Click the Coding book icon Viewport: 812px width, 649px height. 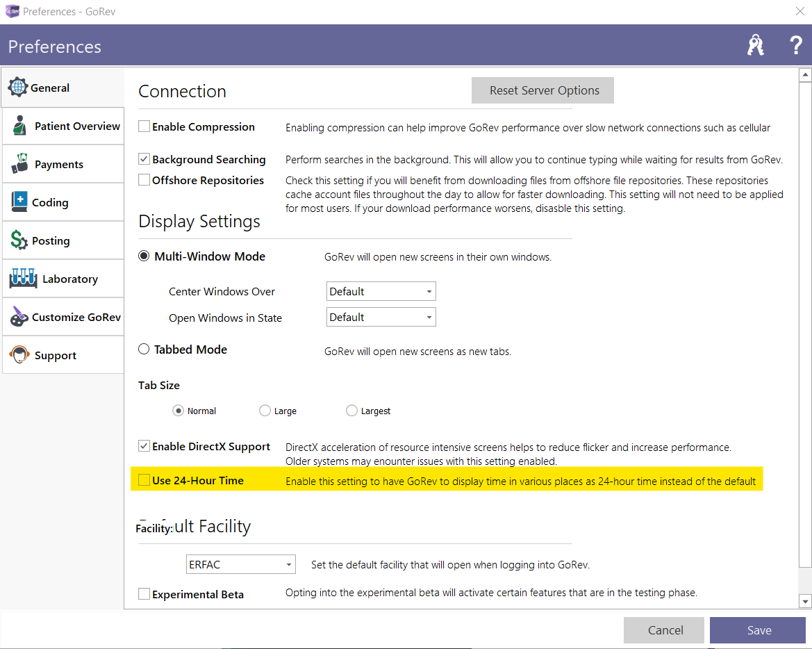(20, 202)
